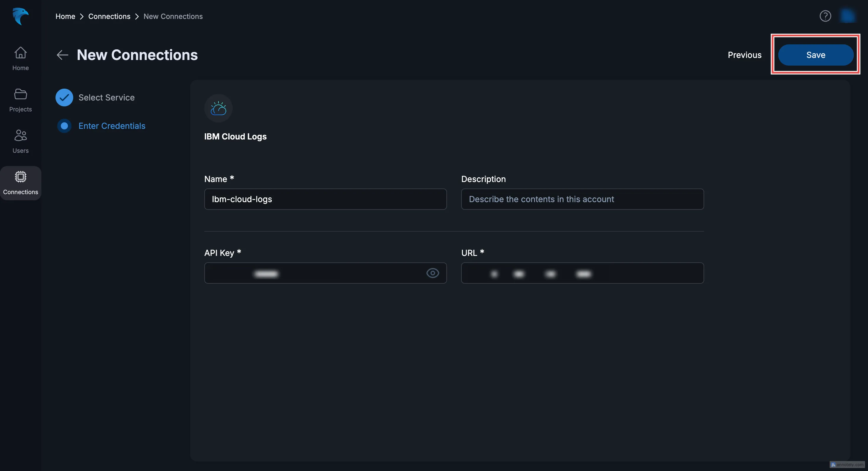Click the breadcrumb Home link
Viewport: 868px width, 471px height.
[64, 16]
